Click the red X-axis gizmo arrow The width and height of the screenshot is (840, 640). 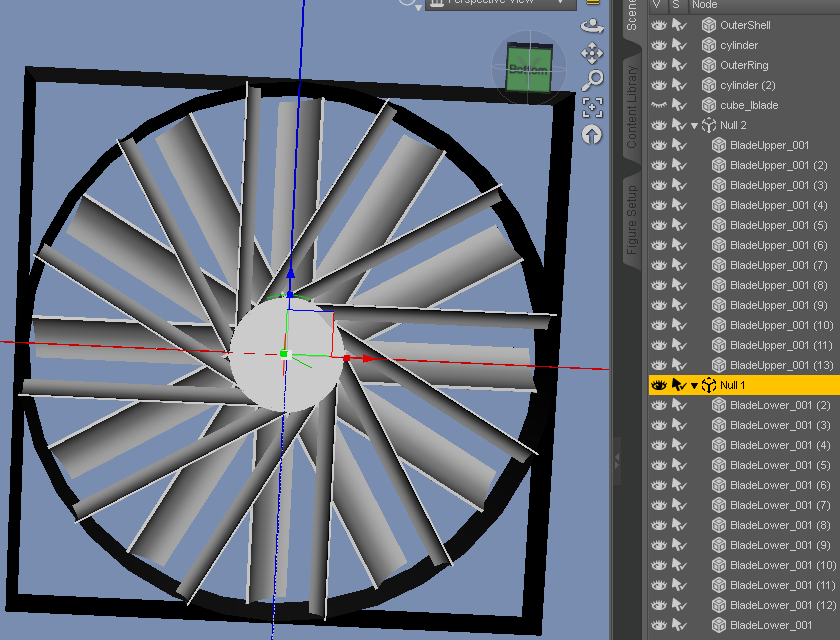[369, 358]
